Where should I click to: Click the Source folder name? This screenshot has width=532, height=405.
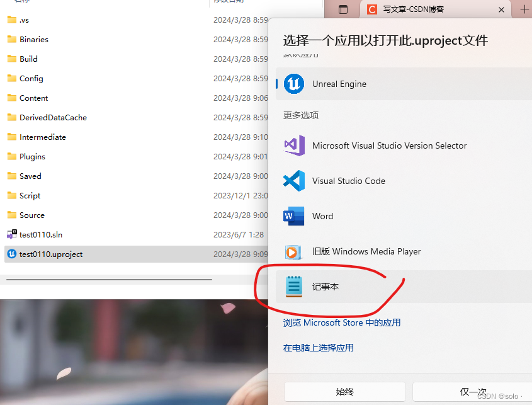[32, 215]
